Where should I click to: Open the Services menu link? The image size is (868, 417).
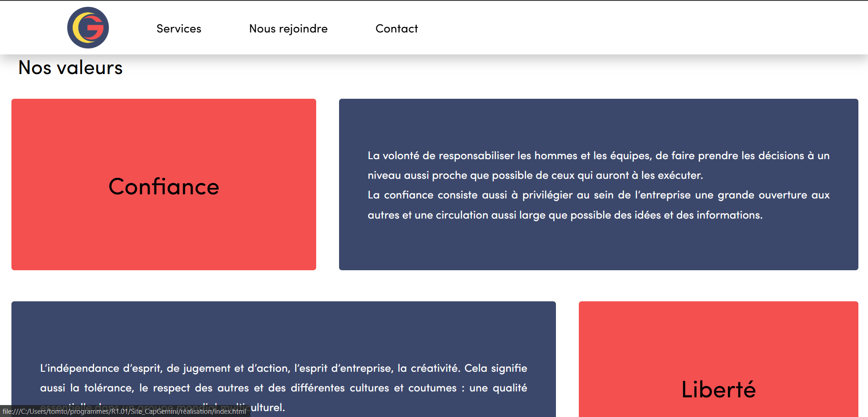[179, 28]
